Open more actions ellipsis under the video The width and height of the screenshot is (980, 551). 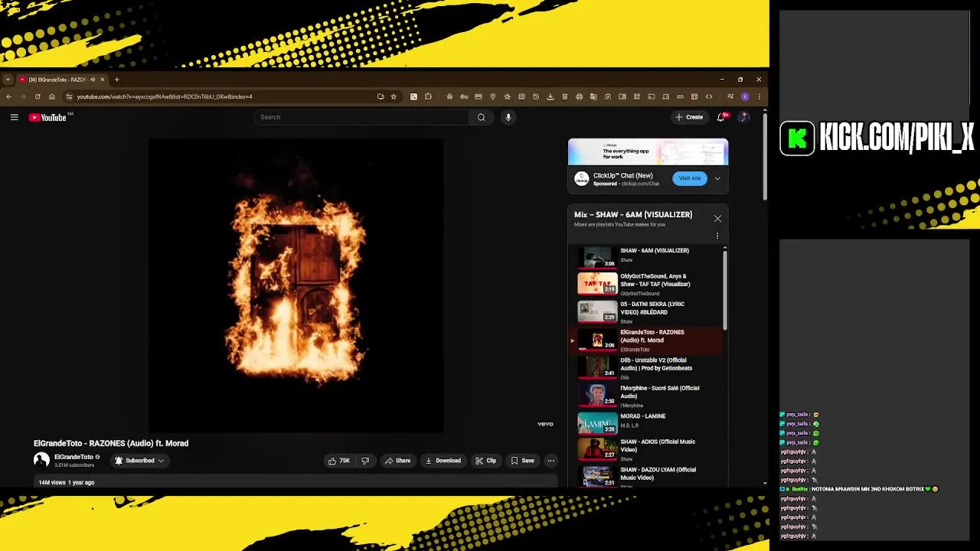(550, 461)
